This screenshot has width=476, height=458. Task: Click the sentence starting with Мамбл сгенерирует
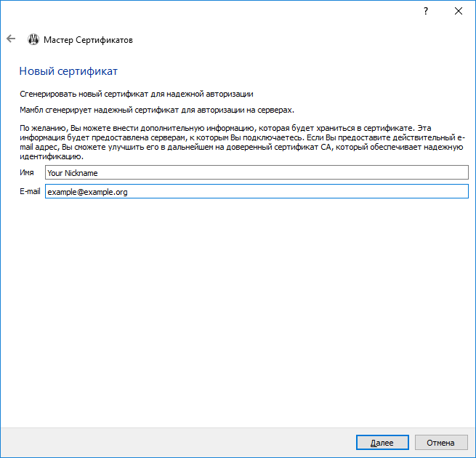[x=156, y=110]
